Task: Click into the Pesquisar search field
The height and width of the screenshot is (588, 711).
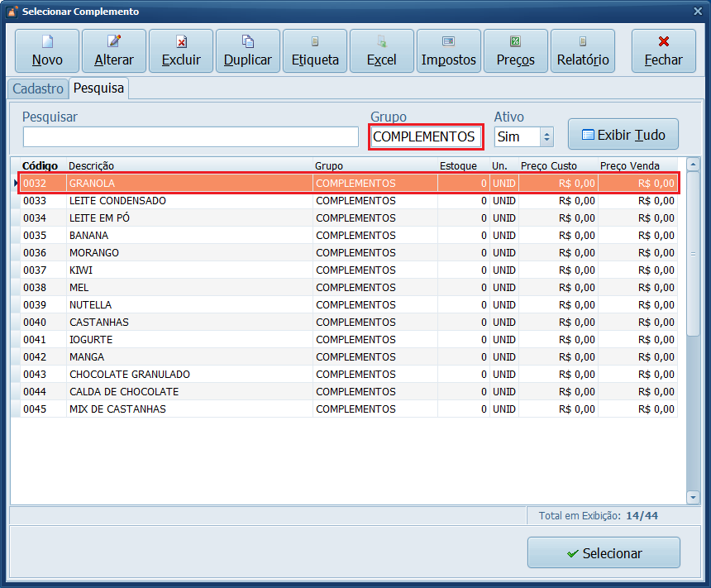Action: click(x=190, y=136)
